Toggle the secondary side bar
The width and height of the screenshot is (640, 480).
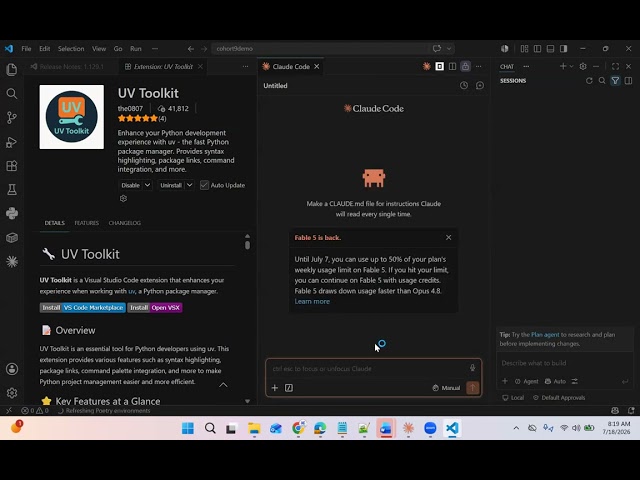point(564,49)
